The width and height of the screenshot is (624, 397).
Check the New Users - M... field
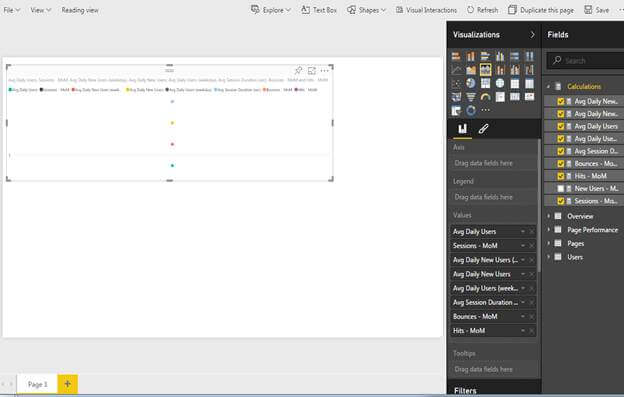pos(561,189)
